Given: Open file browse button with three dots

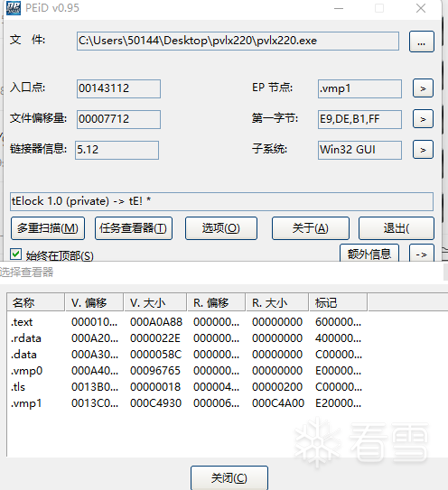Looking at the screenshot, I should pyautogui.click(x=422, y=42).
